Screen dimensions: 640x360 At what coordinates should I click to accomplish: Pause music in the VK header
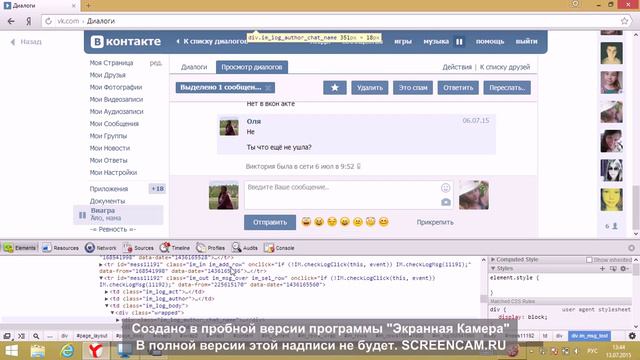pyautogui.click(x=459, y=41)
